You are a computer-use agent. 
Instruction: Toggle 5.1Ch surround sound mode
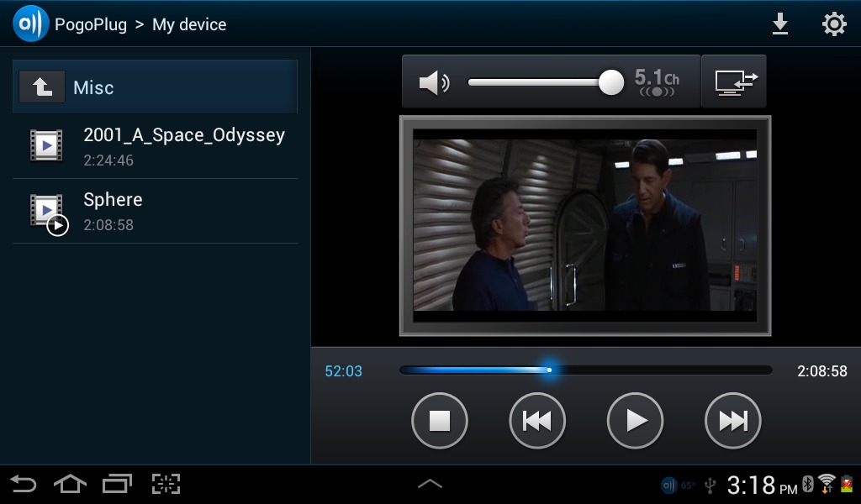click(x=657, y=83)
